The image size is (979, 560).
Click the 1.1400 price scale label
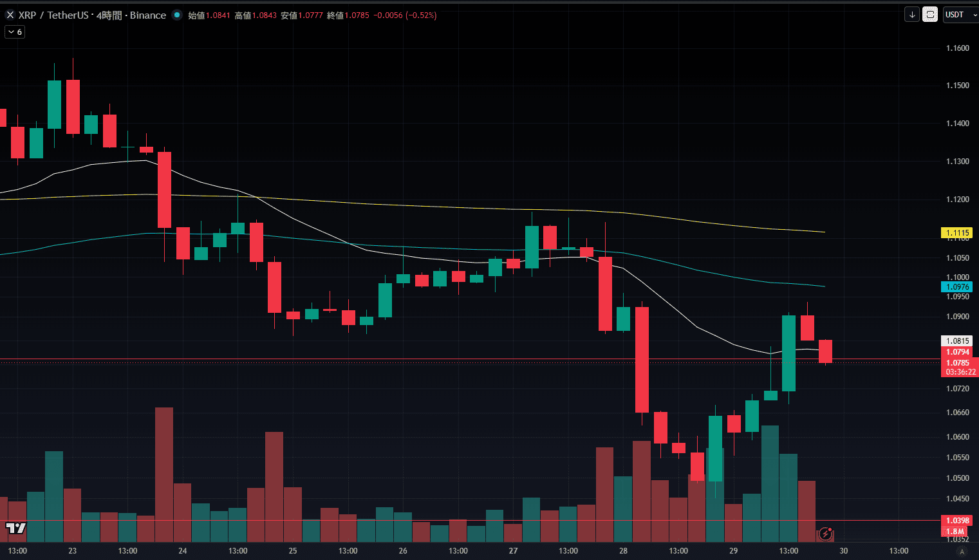[957, 124]
